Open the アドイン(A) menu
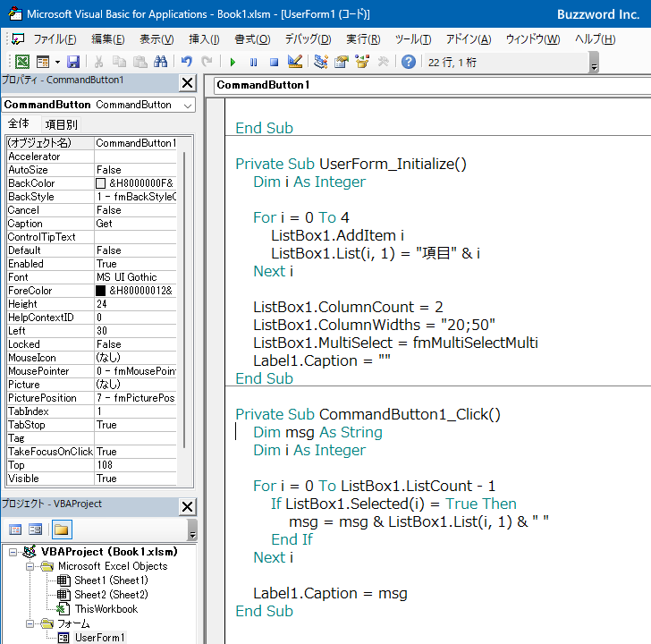This screenshot has width=651, height=644. (469, 39)
